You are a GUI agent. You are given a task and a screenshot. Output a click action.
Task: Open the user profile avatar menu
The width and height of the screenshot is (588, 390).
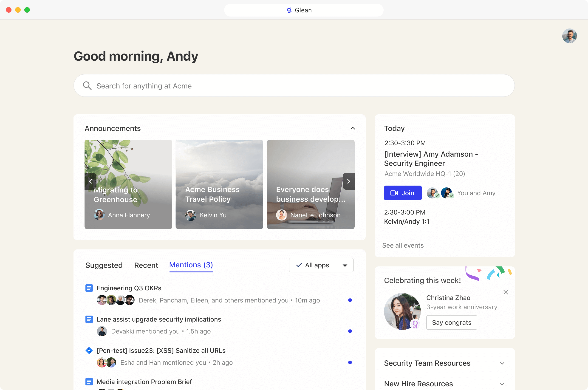(569, 36)
